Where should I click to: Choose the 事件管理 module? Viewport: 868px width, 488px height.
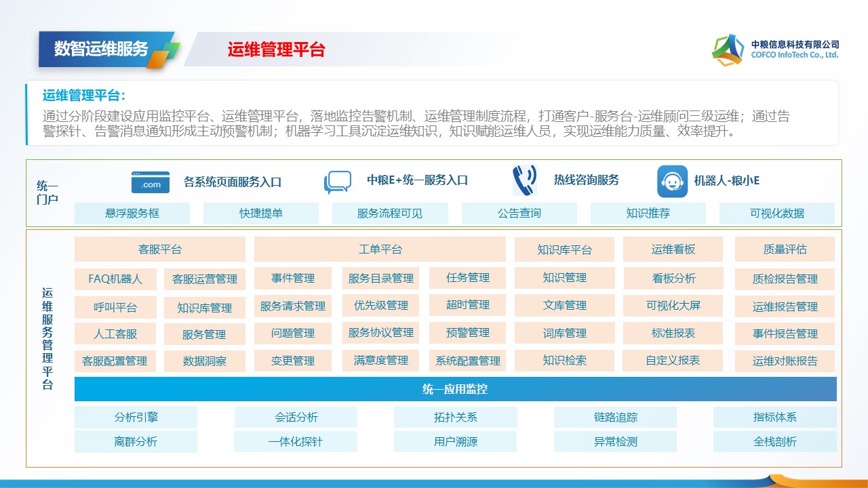pos(293,279)
